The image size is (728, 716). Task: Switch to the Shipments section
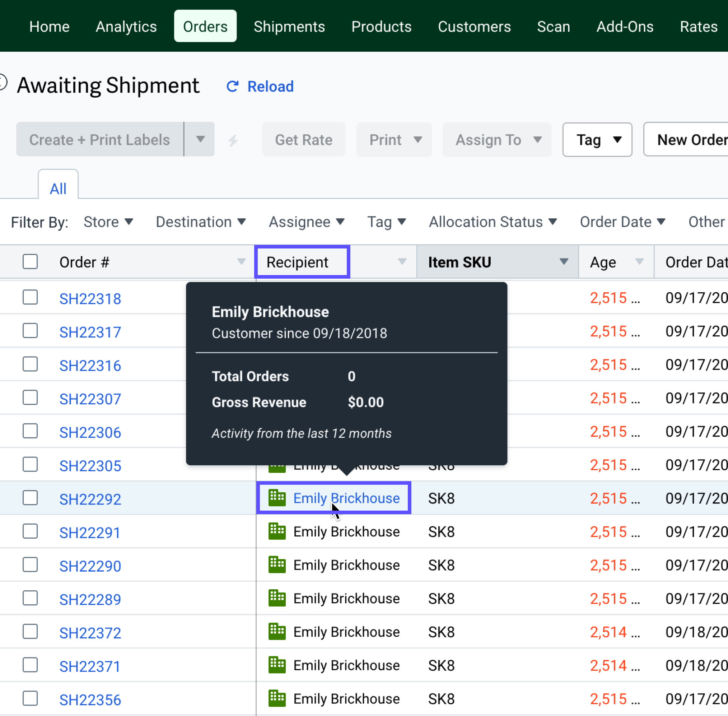pos(289,26)
